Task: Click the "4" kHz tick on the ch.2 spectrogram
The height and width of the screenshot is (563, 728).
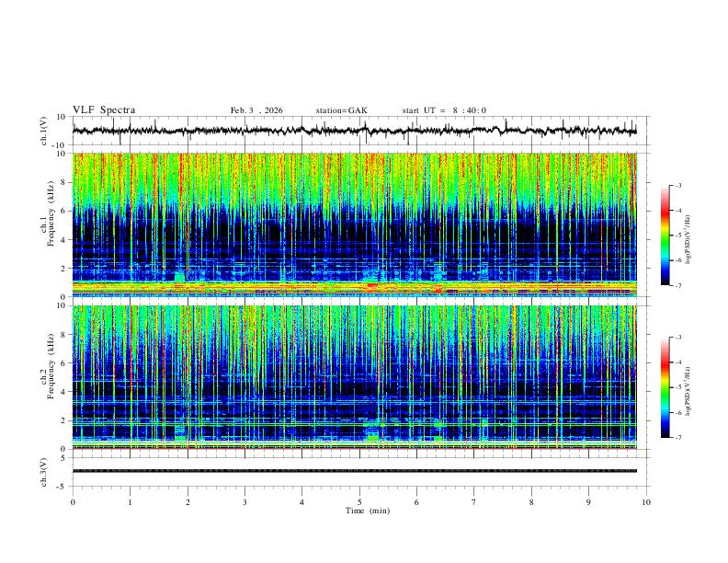Action: (63, 392)
